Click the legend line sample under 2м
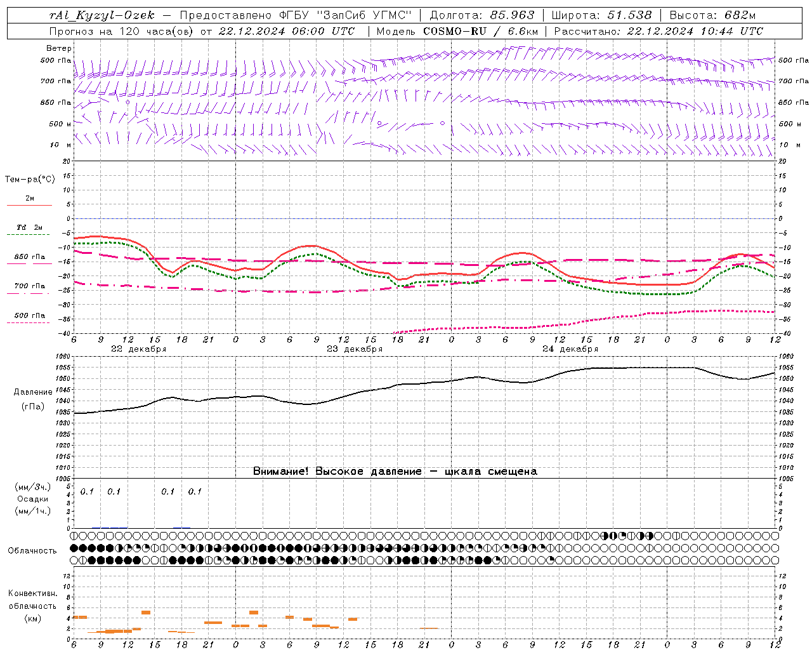The image size is (812, 650). [x=29, y=206]
